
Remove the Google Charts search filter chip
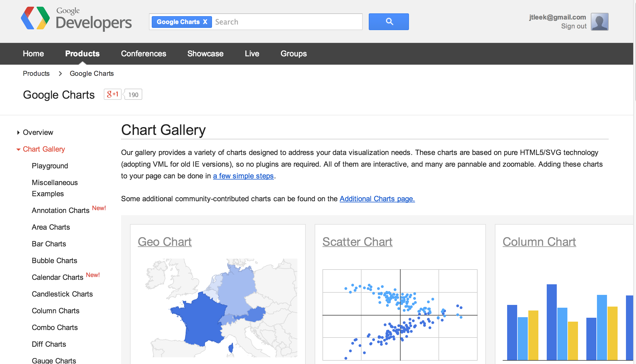(205, 22)
